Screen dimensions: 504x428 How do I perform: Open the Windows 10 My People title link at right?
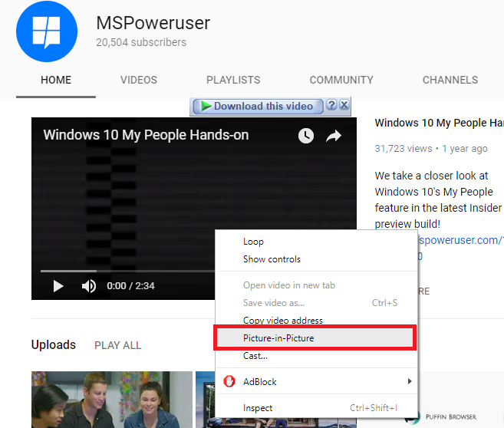[439, 123]
